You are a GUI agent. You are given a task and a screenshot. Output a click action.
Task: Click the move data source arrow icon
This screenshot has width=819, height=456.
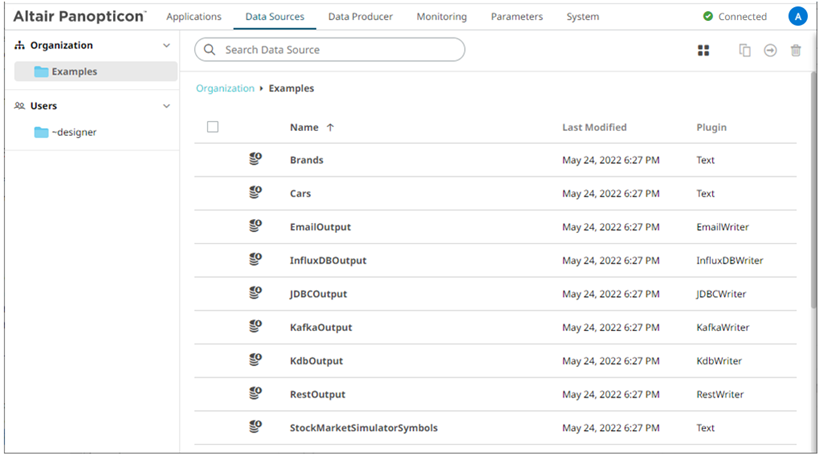pos(770,50)
